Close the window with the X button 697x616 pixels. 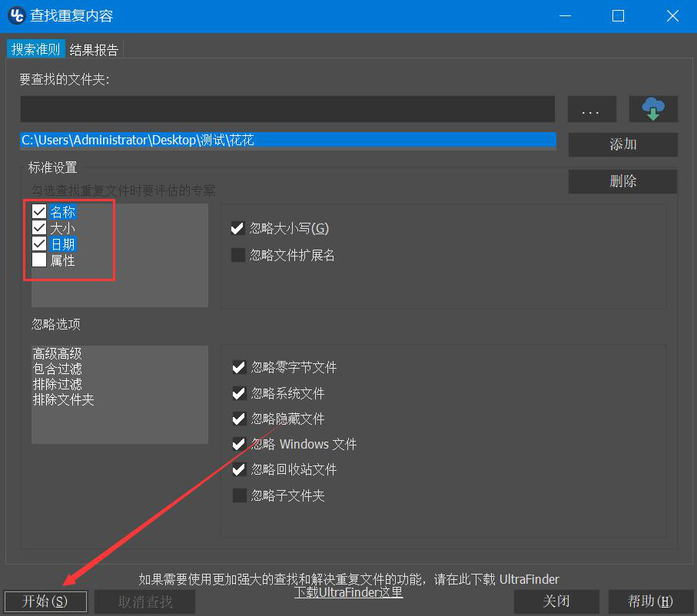tap(672, 16)
